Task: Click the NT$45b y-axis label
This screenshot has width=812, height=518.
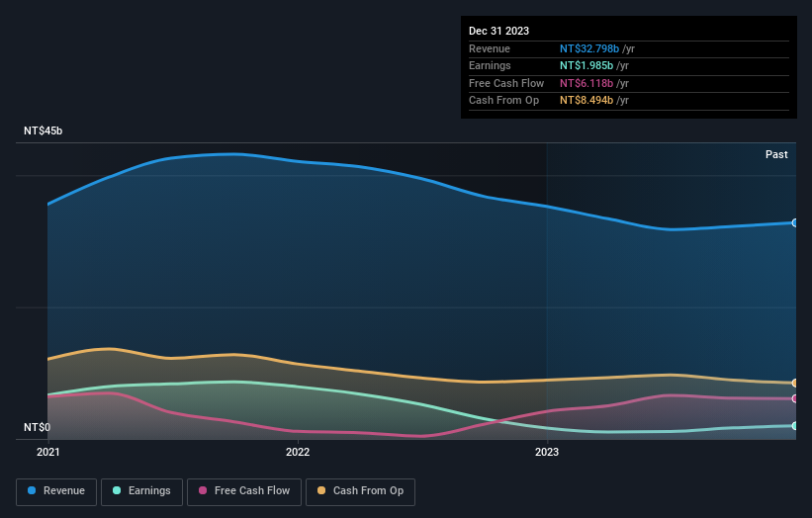Action: [x=43, y=130]
